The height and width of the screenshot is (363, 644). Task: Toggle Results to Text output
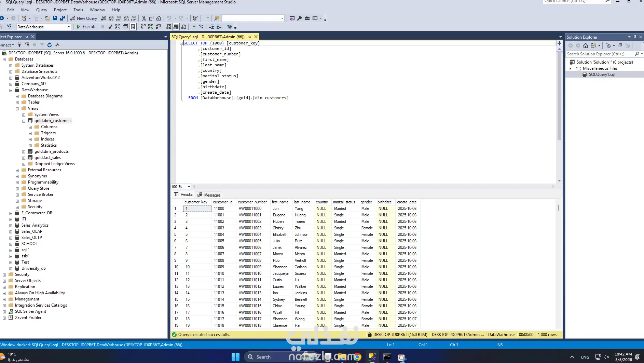tap(168, 27)
